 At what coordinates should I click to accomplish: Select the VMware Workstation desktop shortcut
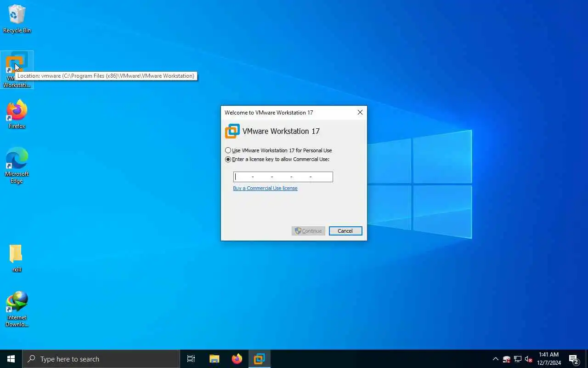coord(17,70)
